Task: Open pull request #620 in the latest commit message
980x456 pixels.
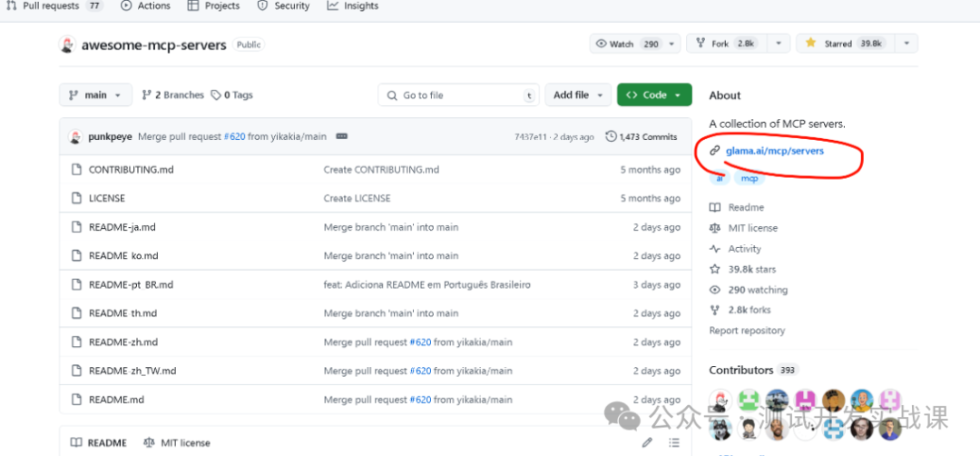Action: (x=234, y=136)
